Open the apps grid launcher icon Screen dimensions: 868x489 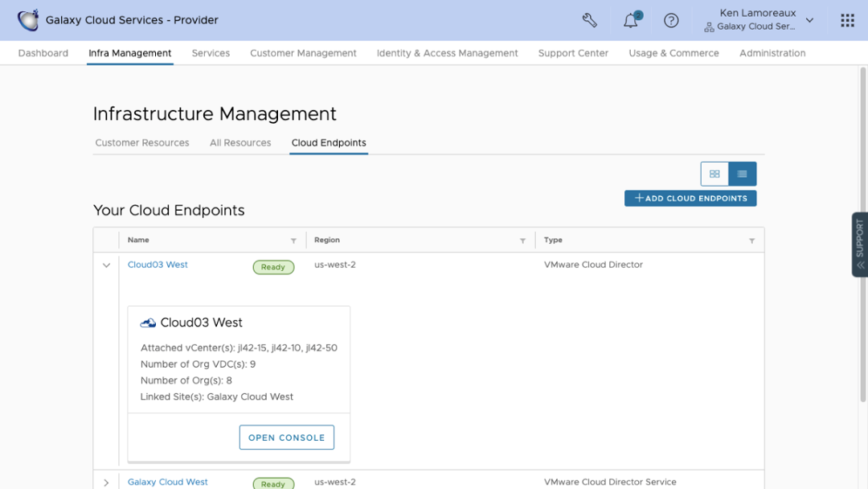pos(847,20)
